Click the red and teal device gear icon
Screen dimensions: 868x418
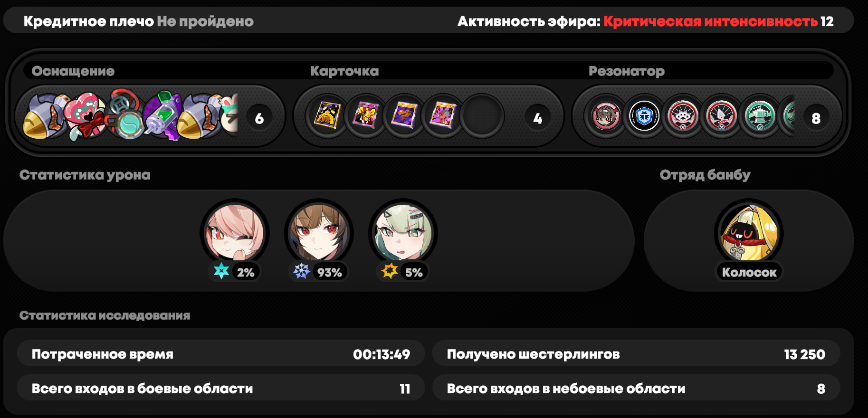click(x=125, y=114)
